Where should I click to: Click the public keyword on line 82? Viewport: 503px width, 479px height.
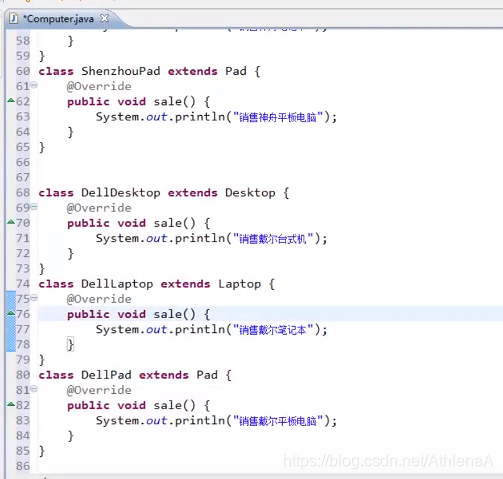pos(88,405)
